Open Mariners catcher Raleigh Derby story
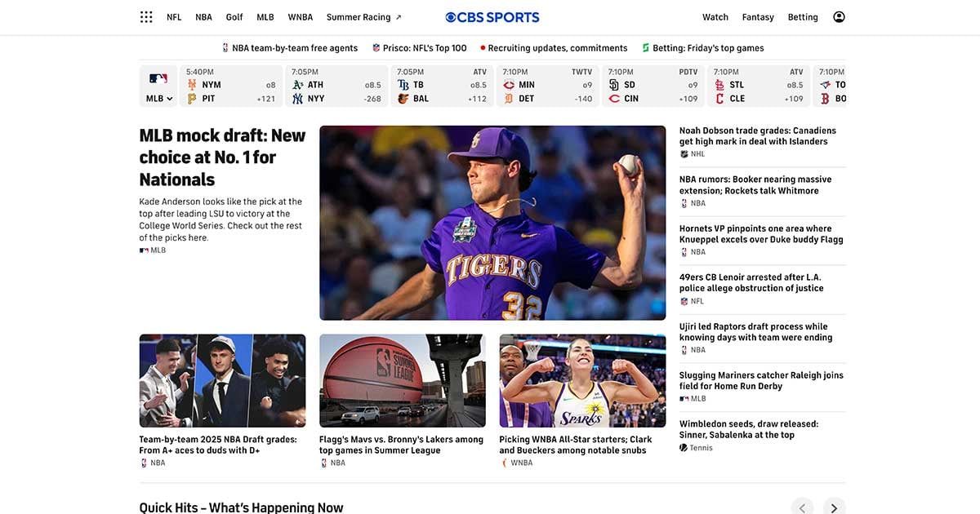The height and width of the screenshot is (514, 980). (761, 380)
